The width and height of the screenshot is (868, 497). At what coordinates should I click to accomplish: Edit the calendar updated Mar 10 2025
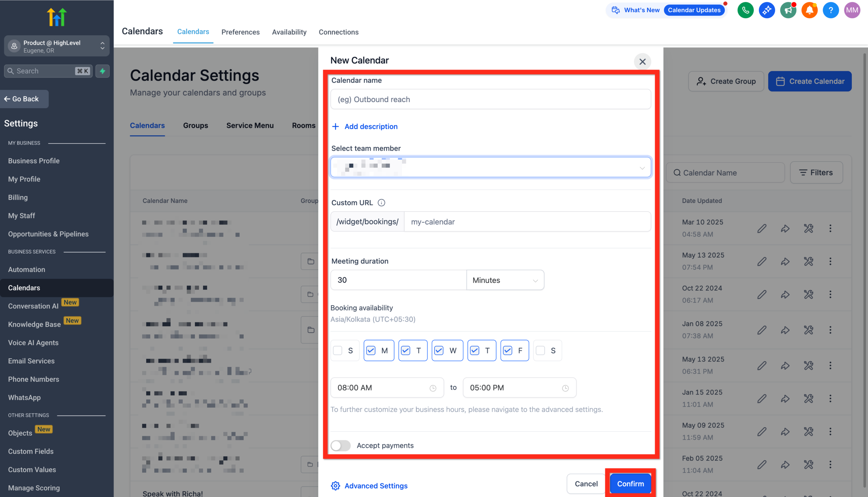pos(762,228)
